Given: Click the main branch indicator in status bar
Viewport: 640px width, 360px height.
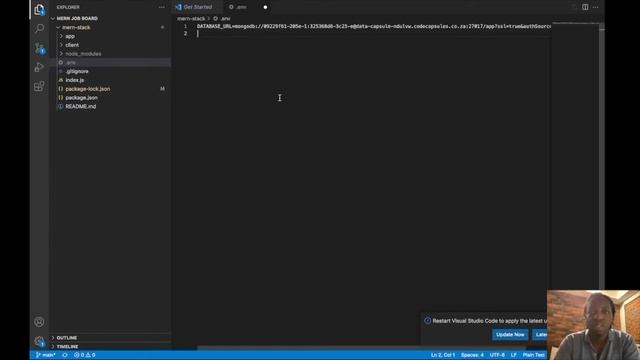Looking at the screenshot, I should coord(46,355).
